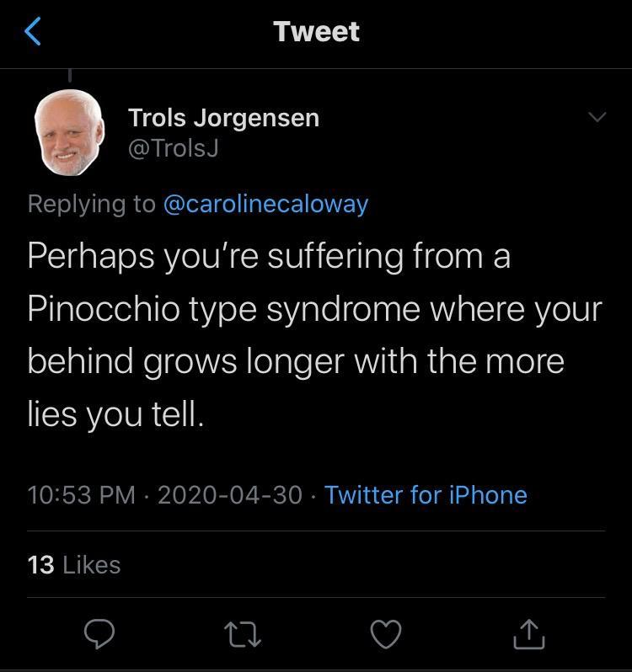Tap the 10:53 PM timestamp
Viewport: 632px width, 672px height.
click(81, 494)
